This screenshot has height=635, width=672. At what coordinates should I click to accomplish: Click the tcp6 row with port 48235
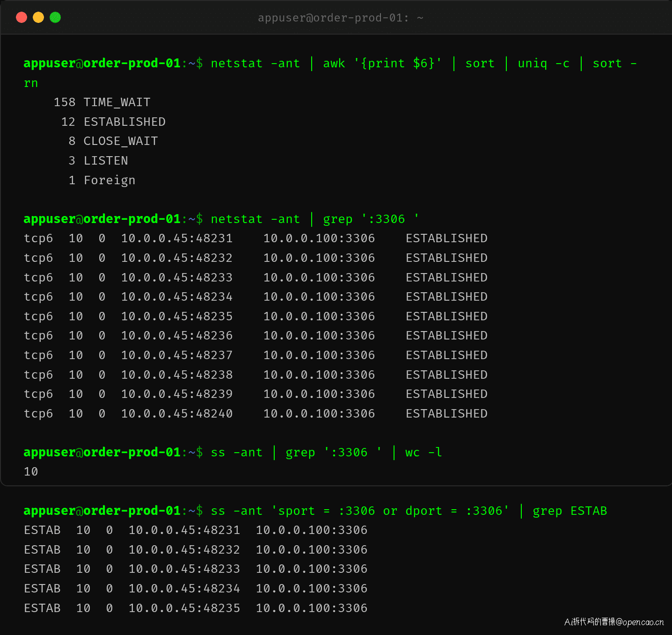tap(256, 316)
